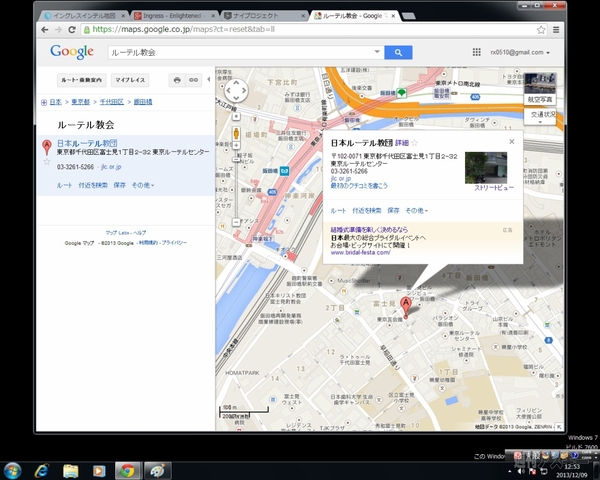Viewport: 600px width, 480px height.
Task: Click ルート link in info window
Action: (338, 211)
